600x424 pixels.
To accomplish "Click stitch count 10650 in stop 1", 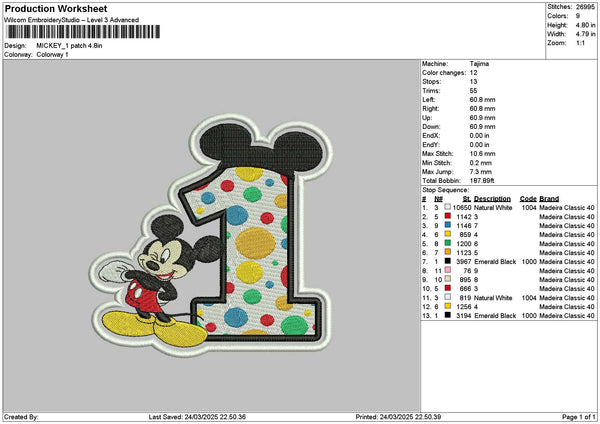I will click(x=462, y=207).
